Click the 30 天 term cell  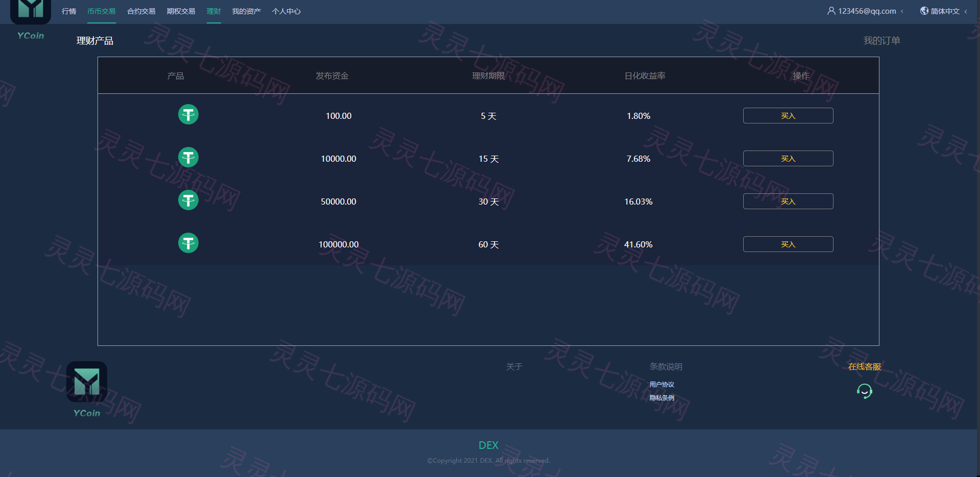pyautogui.click(x=488, y=202)
